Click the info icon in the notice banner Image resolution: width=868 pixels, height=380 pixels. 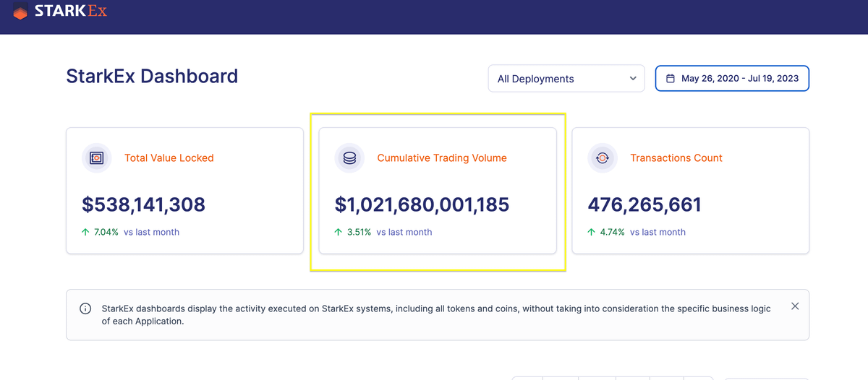point(85,308)
